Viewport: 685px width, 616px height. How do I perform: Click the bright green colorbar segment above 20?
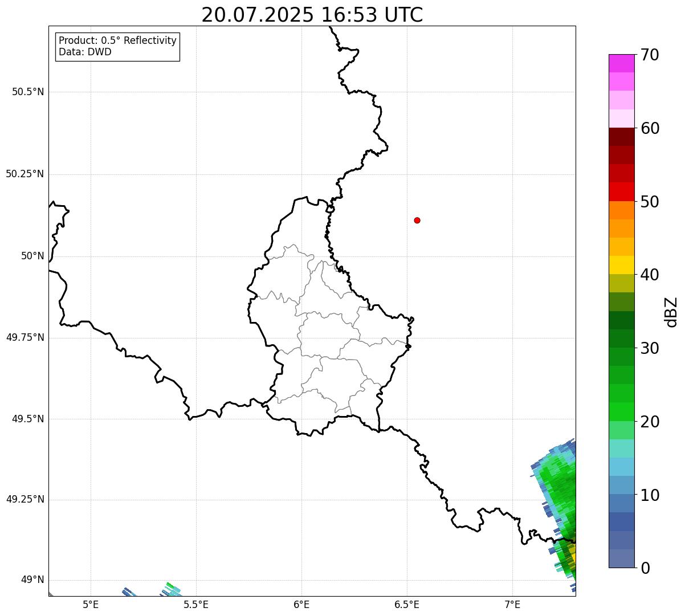[622, 411]
